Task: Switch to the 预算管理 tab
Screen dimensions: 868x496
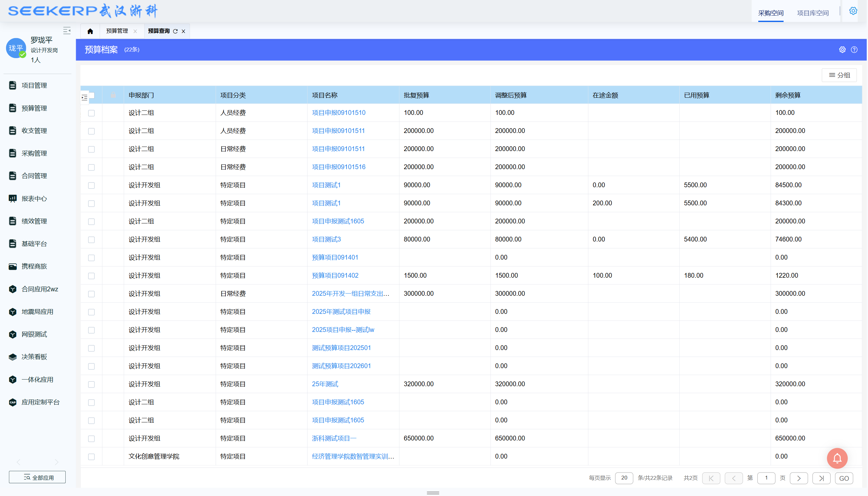Action: tap(117, 31)
